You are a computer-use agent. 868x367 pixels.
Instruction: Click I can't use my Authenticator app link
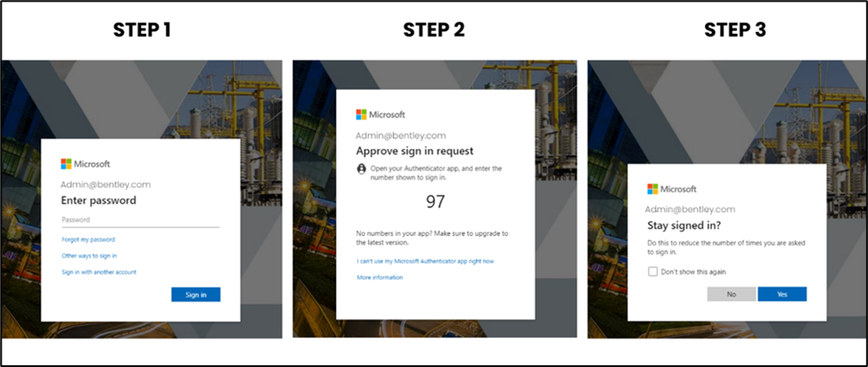[425, 261]
